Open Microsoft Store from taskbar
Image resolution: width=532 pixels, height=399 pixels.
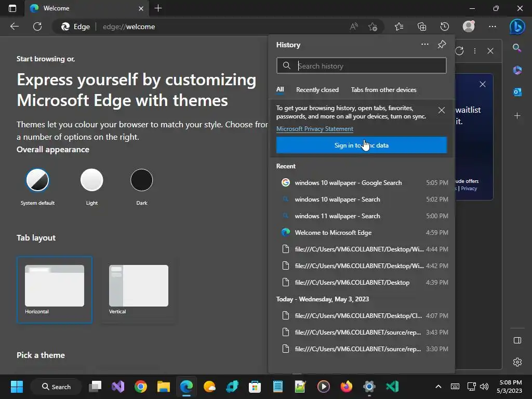point(255,387)
